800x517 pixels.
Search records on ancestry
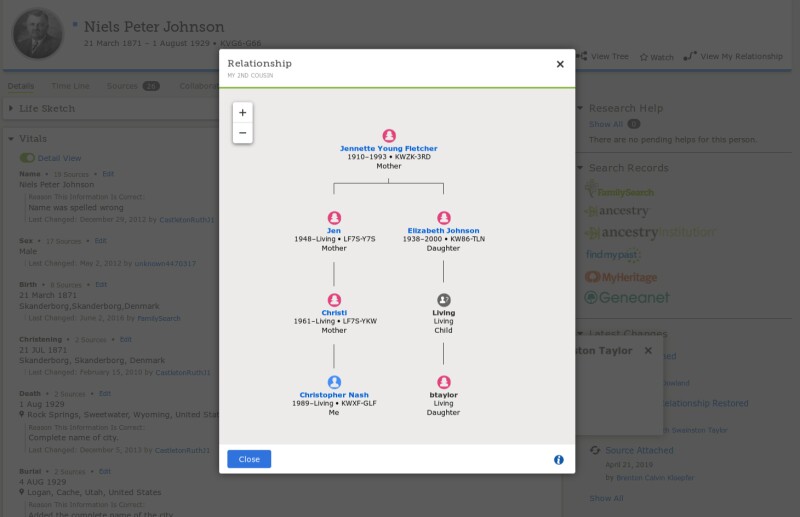point(617,211)
